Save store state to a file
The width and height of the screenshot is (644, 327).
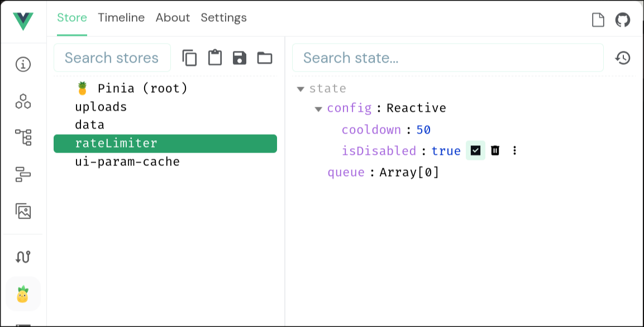pos(239,57)
